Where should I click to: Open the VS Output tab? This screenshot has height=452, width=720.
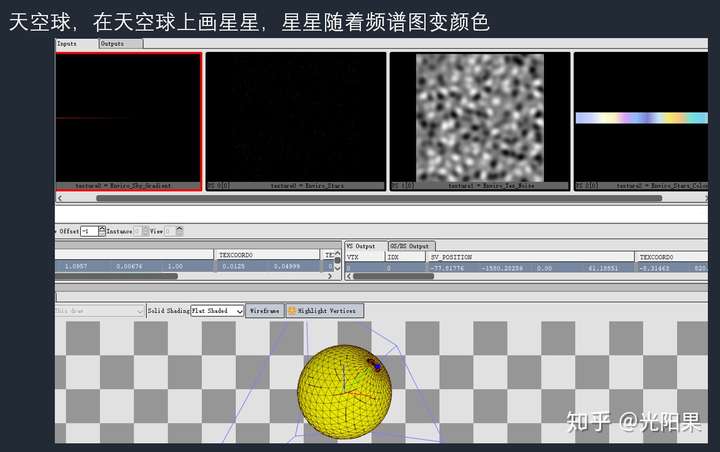click(366, 246)
